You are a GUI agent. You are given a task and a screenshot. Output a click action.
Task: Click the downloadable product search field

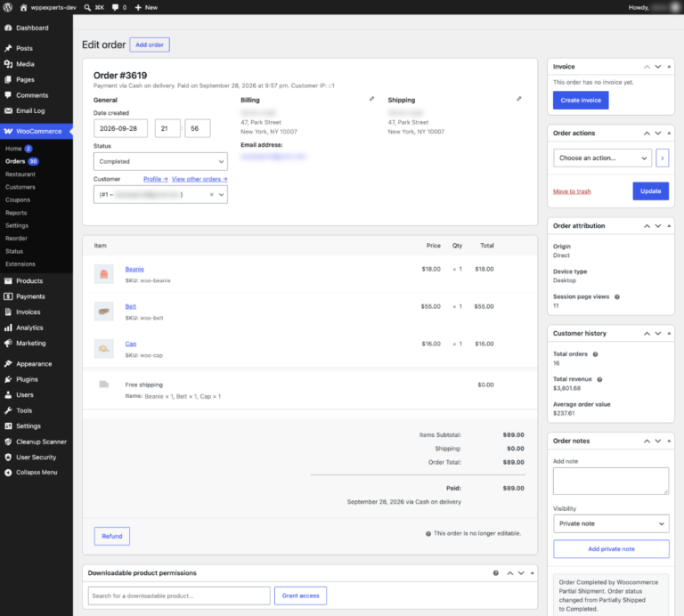[179, 596]
